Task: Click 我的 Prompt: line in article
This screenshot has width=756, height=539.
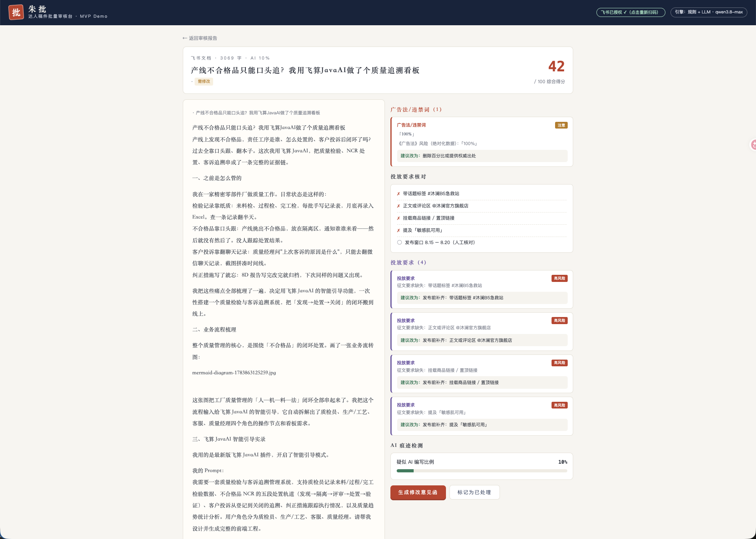Action: point(208,470)
